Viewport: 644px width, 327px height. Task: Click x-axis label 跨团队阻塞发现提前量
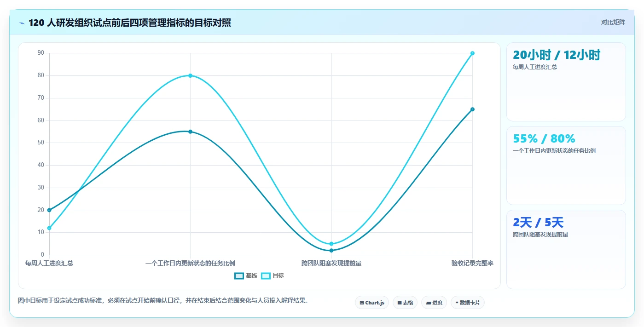331,264
